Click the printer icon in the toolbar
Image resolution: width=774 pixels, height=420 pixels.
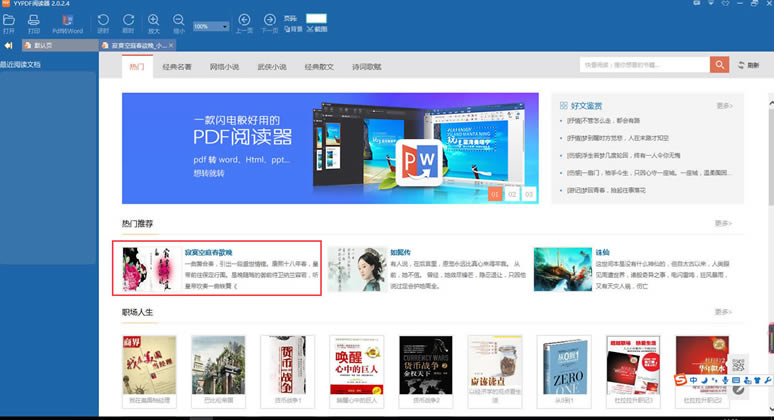(x=34, y=23)
